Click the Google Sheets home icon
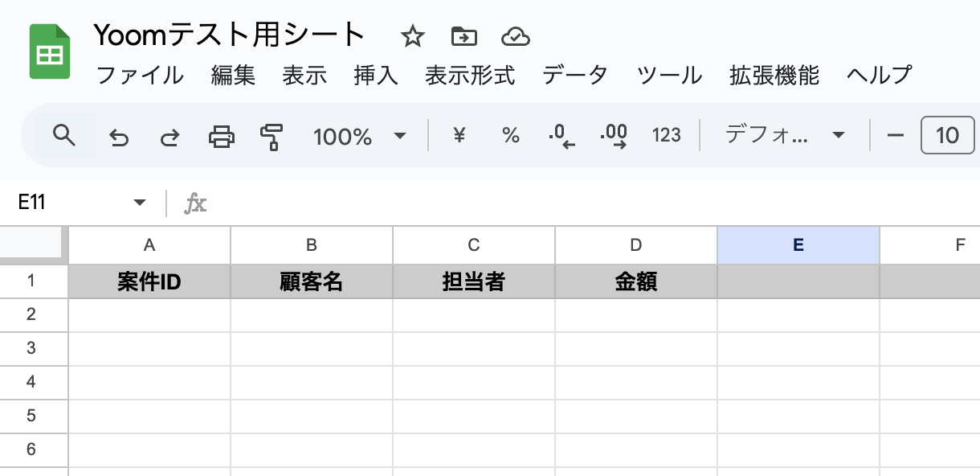The height and width of the screenshot is (476, 980). [50, 52]
